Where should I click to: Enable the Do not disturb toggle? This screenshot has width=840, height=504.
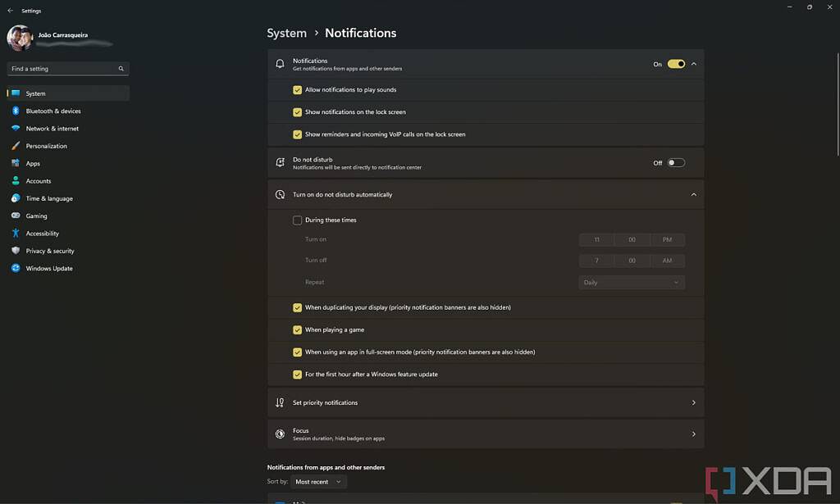coord(675,162)
